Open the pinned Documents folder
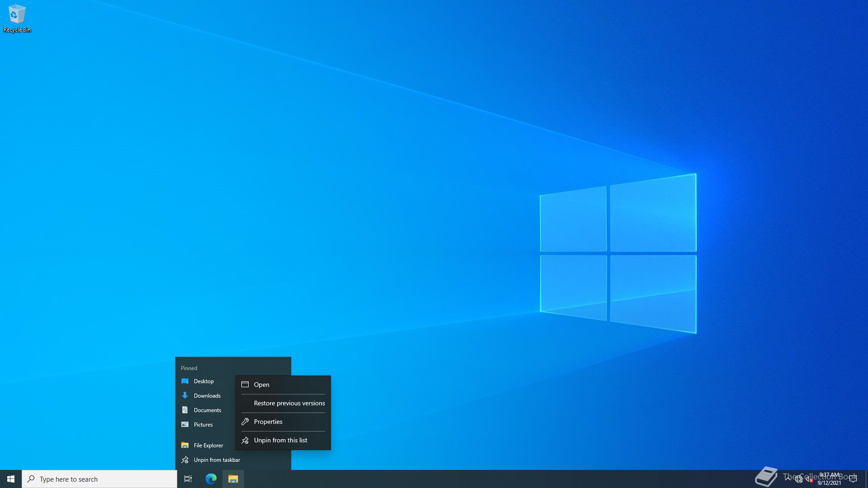Image resolution: width=868 pixels, height=488 pixels. pos(206,410)
